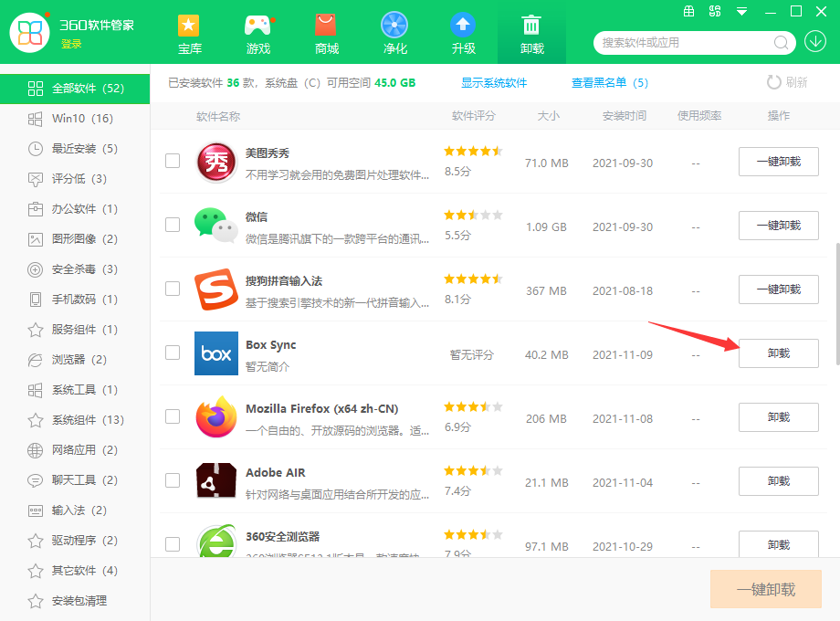Image resolution: width=840 pixels, height=621 pixels.
Task: Select 系统组件 (13) category
Action: click(75, 419)
